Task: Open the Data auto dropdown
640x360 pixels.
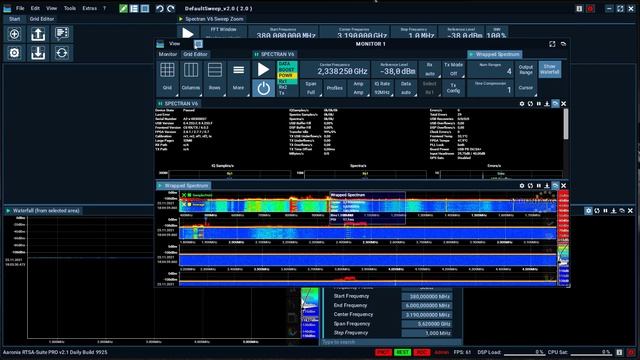Action: (406, 88)
